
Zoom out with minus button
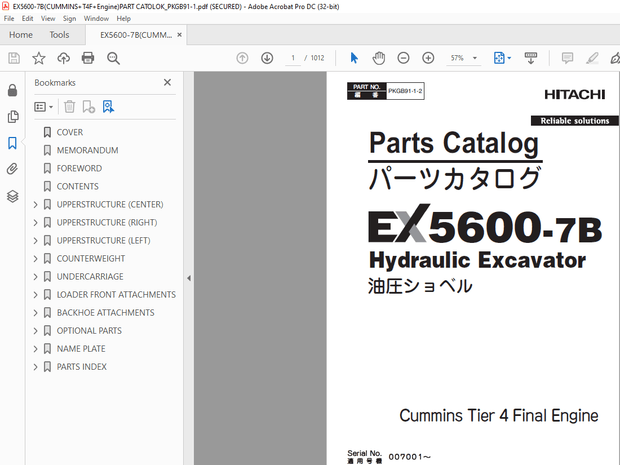403,58
